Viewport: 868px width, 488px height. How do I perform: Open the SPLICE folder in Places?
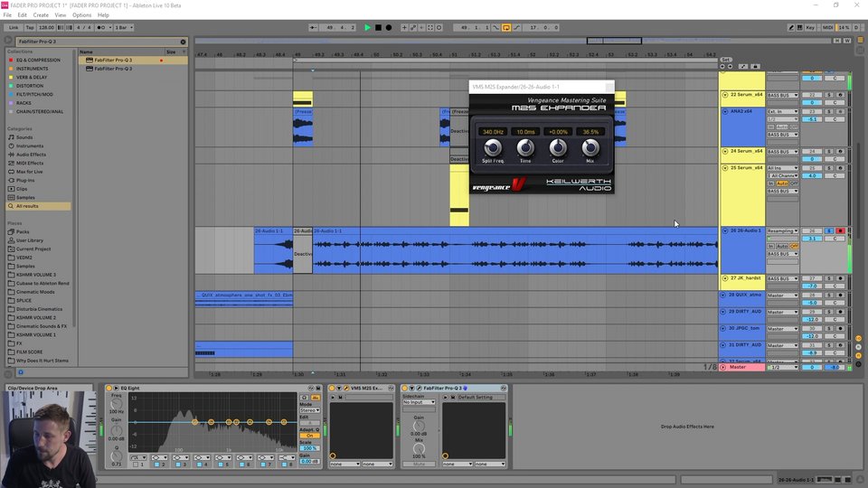(24, 300)
